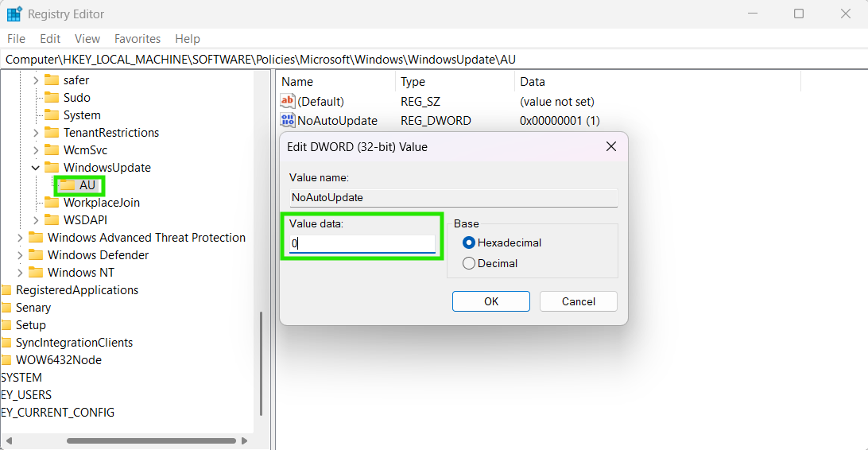Expand the safer key

tap(36, 80)
